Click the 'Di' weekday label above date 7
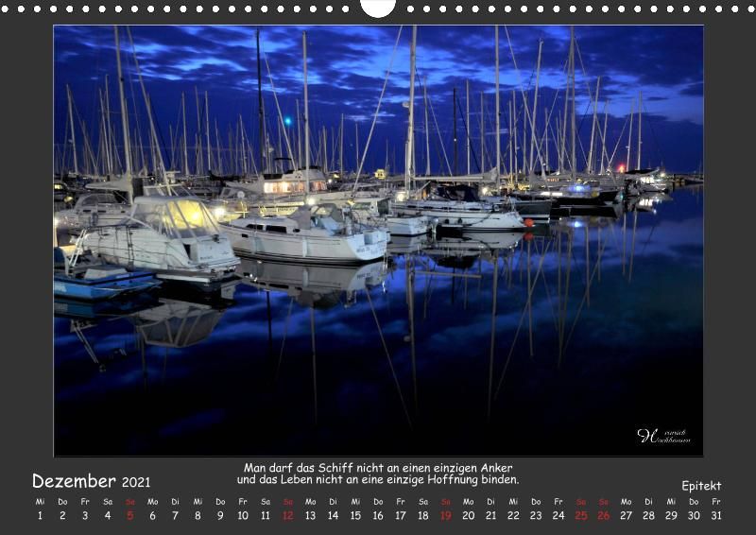 click(x=175, y=502)
